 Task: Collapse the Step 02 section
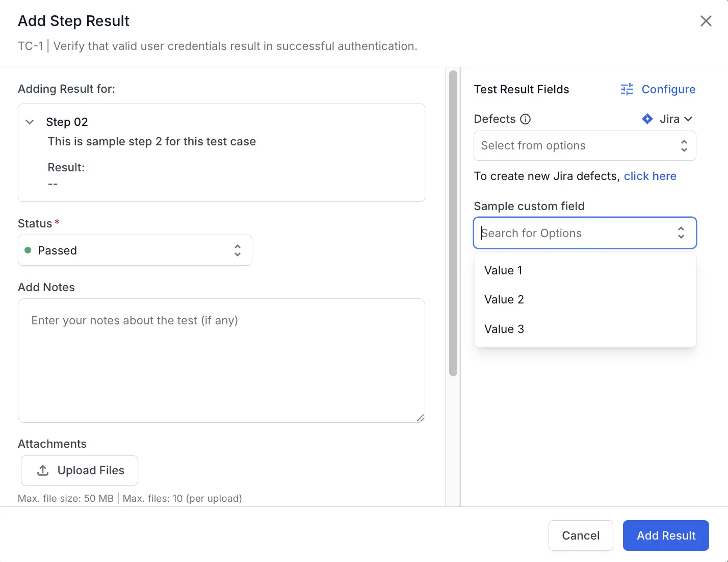point(30,122)
